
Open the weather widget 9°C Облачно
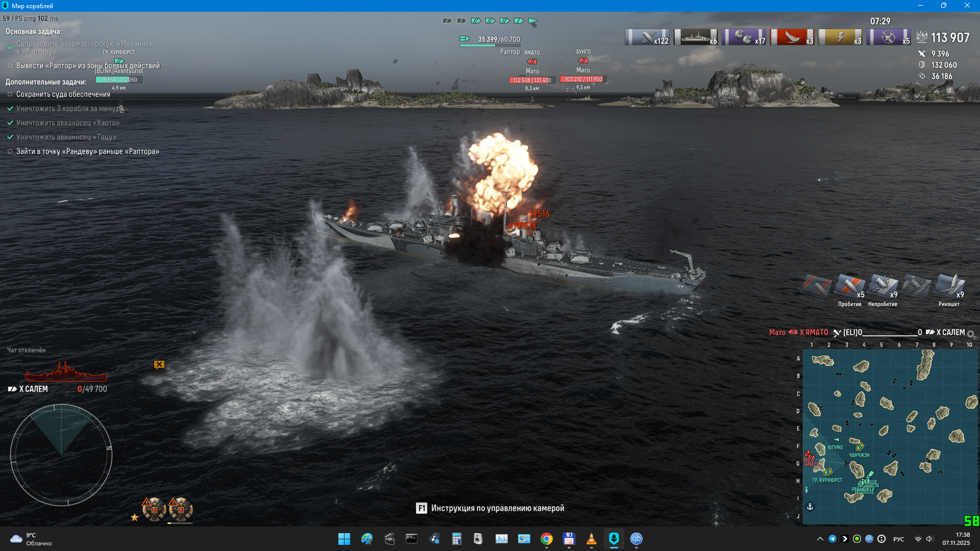pos(31,539)
